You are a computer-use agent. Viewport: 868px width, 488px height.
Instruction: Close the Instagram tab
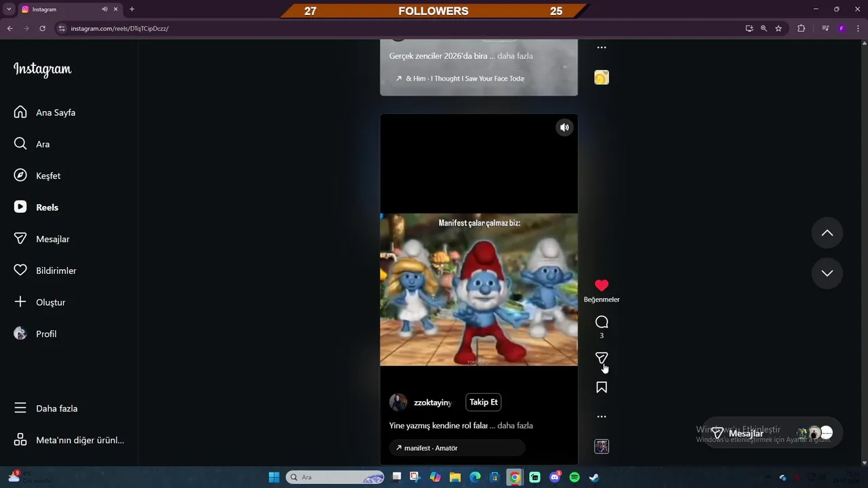point(116,9)
